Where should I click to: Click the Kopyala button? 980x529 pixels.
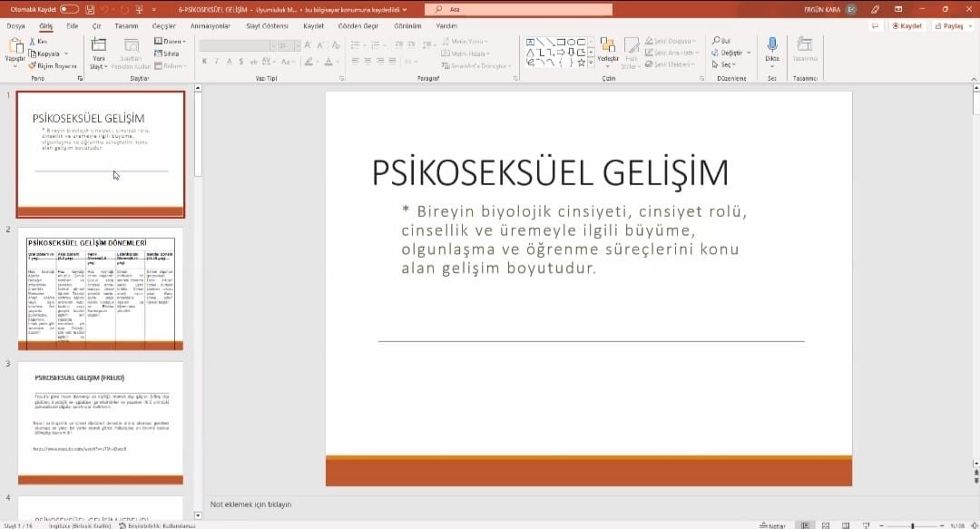coord(44,54)
